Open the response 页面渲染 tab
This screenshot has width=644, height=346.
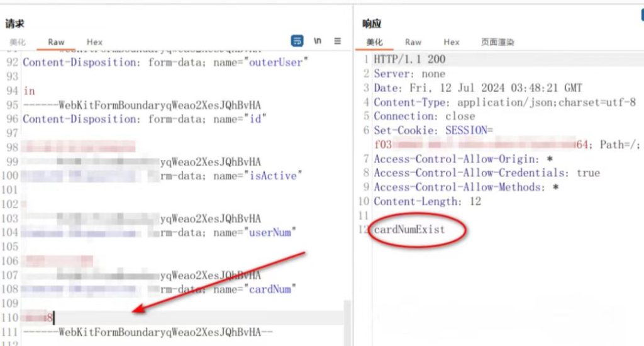497,42
